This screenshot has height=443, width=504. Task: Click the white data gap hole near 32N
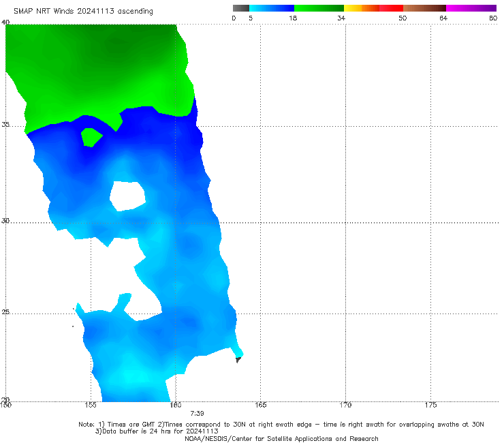[x=127, y=196]
